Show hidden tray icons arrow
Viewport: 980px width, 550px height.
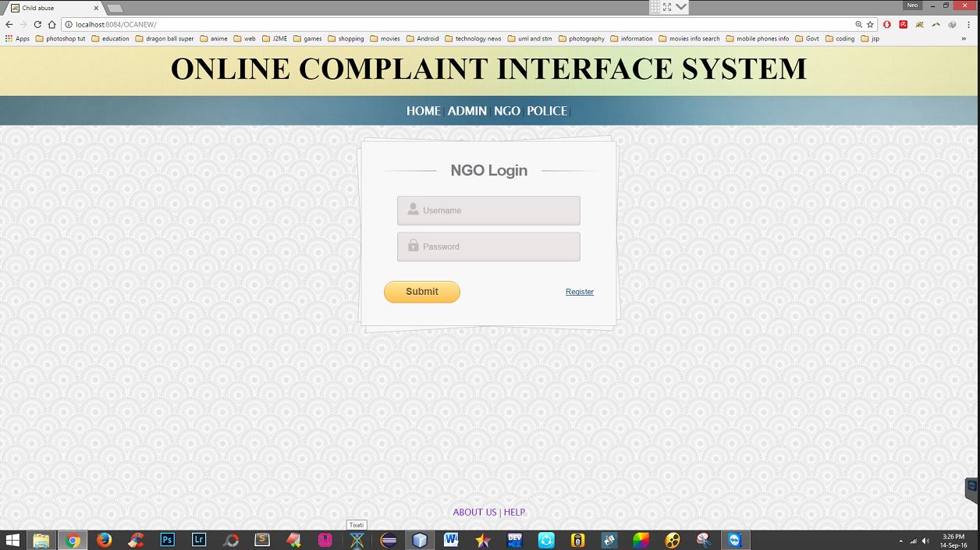click(900, 541)
